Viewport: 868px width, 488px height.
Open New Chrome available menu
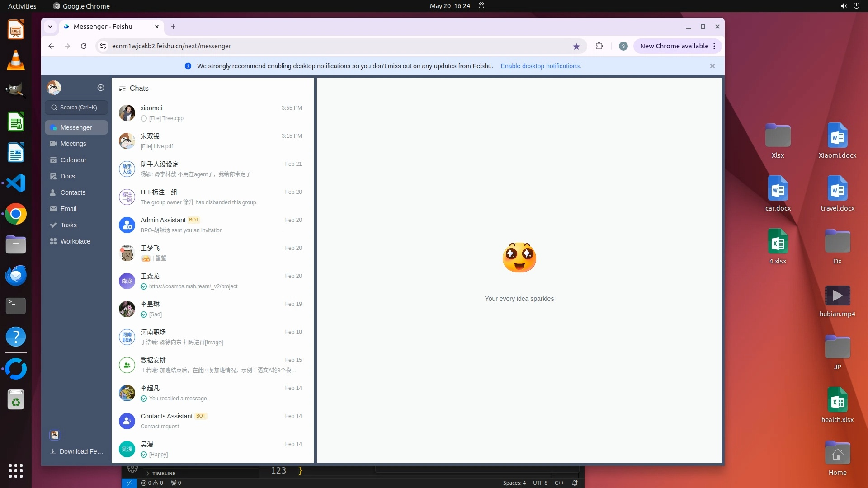click(677, 46)
